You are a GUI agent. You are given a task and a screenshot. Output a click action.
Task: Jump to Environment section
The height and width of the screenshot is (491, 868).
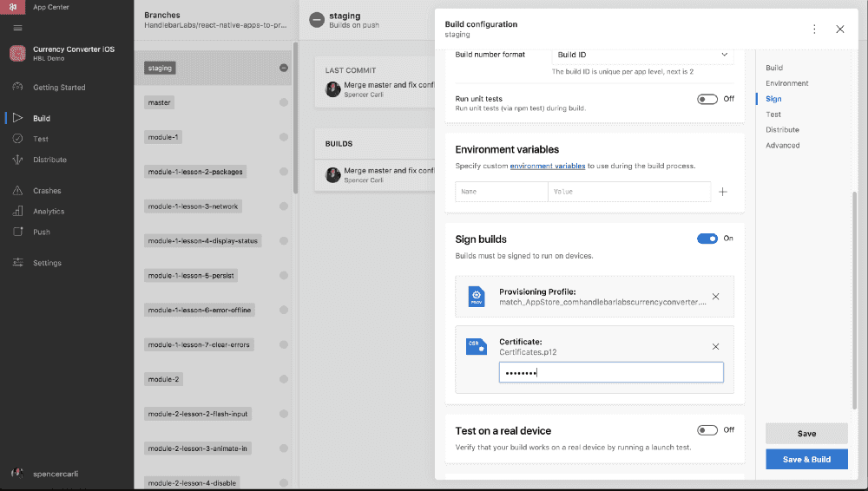[x=786, y=83]
